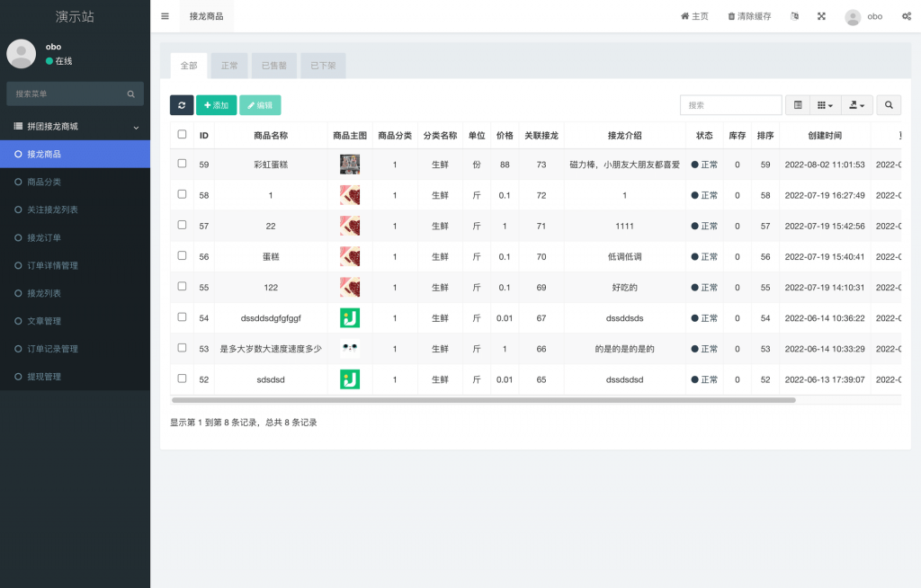Open the fullscreen toggle in top navbar

tap(820, 16)
